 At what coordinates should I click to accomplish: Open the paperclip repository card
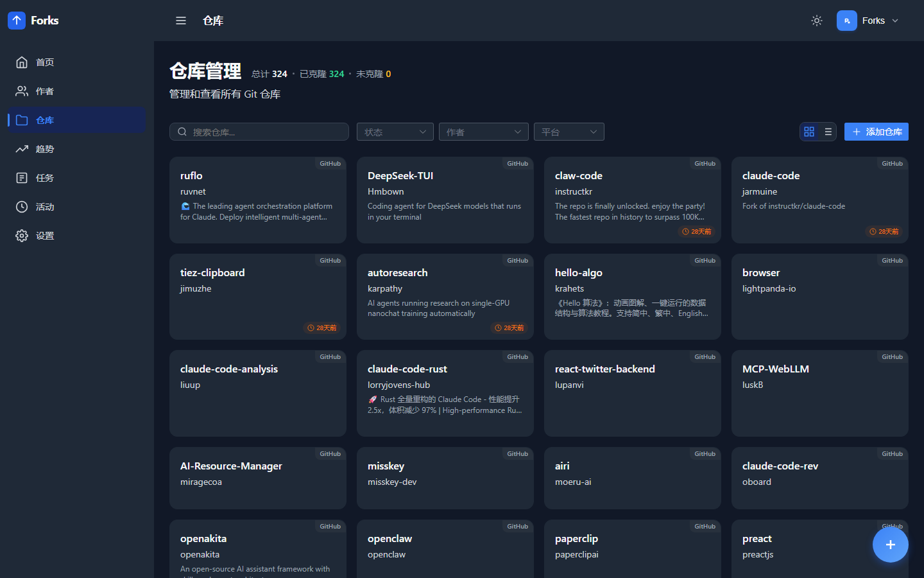[633, 549]
